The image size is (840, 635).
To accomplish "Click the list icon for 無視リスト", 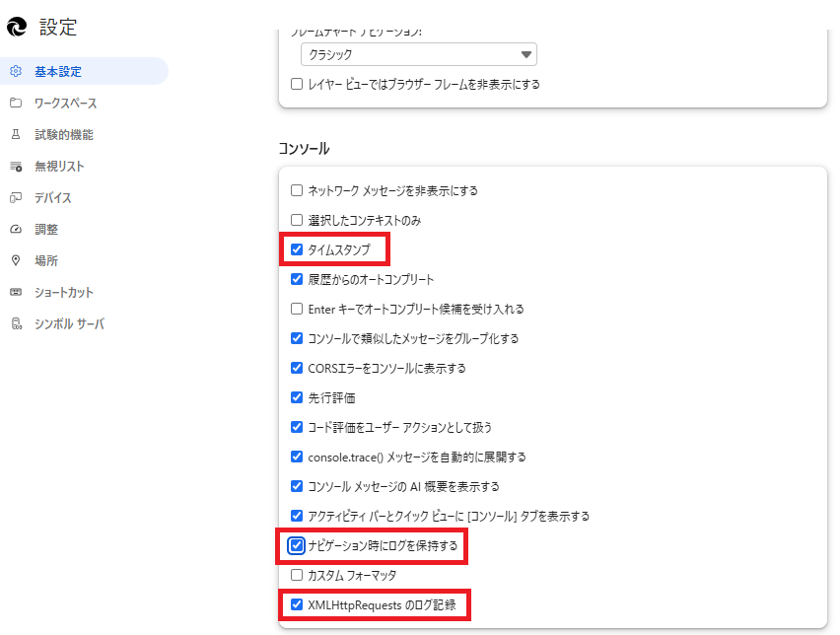I will click(x=16, y=167).
